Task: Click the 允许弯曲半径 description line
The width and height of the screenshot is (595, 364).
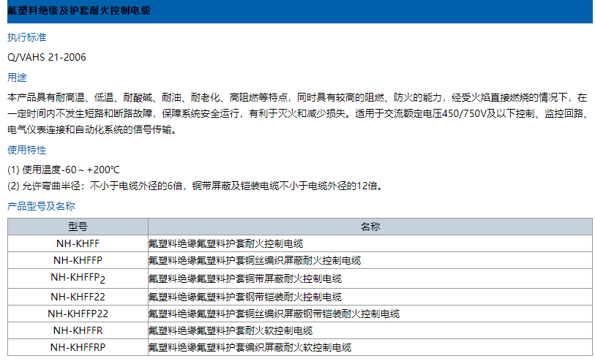Action: [x=193, y=186]
